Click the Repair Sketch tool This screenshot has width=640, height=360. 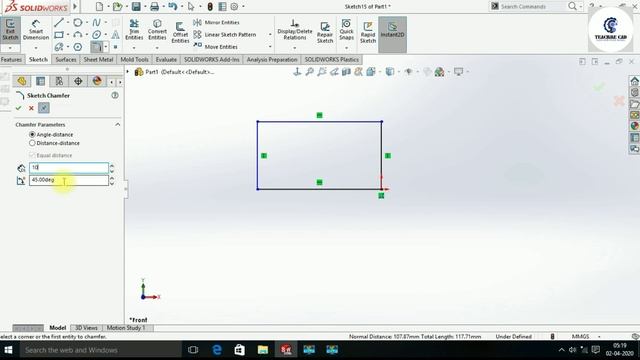pyautogui.click(x=325, y=32)
